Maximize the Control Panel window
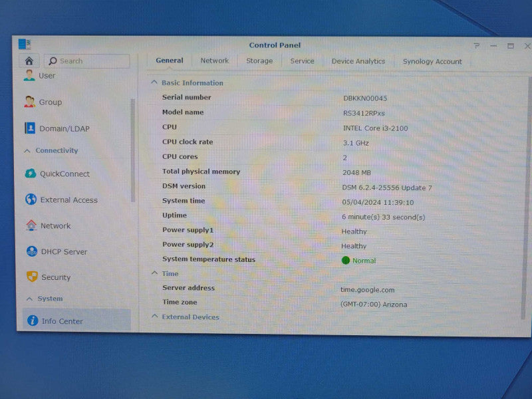The height and width of the screenshot is (399, 532). pyautogui.click(x=511, y=46)
